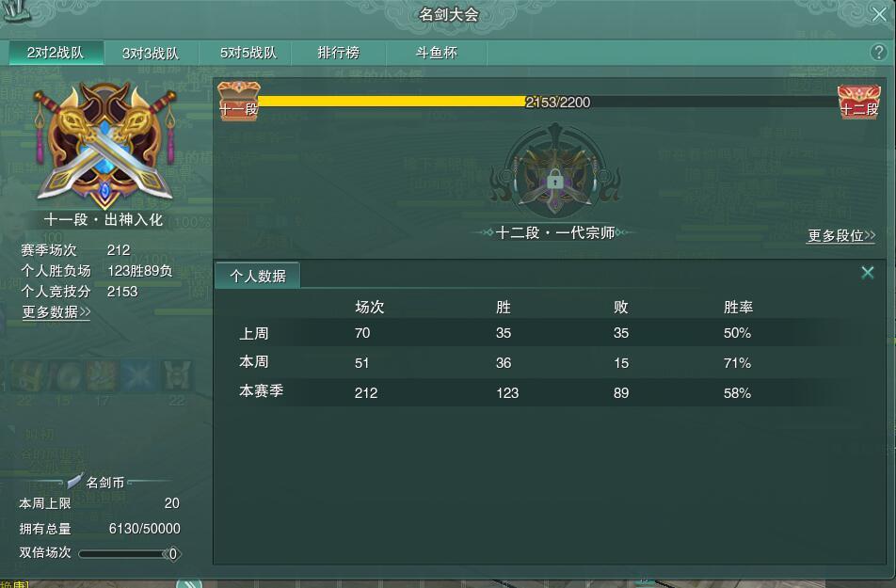The width and height of the screenshot is (896, 588).
Task: Open the 排行榜 leaderboard tab
Action: [339, 53]
